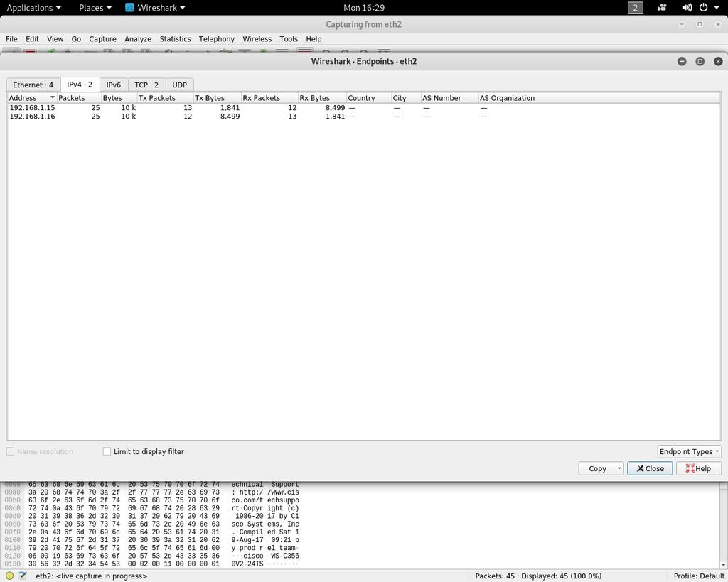Sort by Address column header
728x582 pixels.
click(x=31, y=98)
